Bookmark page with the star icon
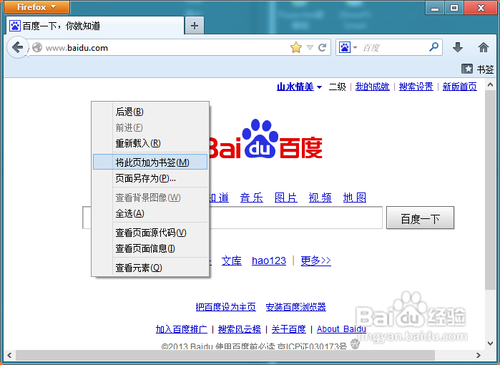Viewport: 500px width, 365px height. tap(296, 48)
